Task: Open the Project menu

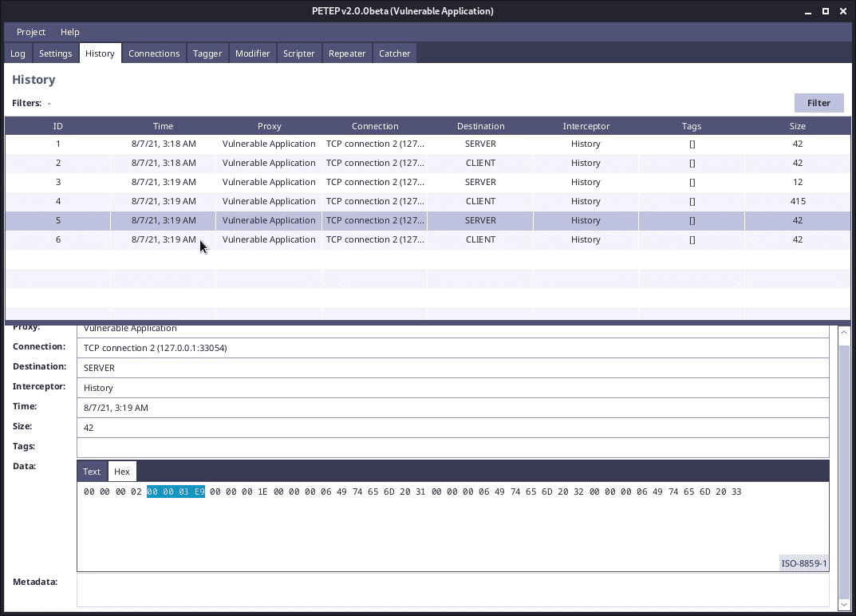Action: pyautogui.click(x=31, y=32)
